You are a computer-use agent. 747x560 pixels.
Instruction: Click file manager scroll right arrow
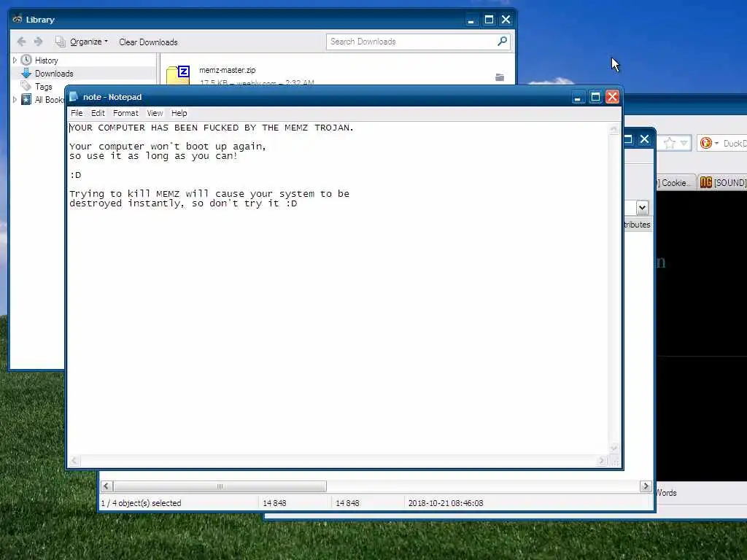point(646,486)
